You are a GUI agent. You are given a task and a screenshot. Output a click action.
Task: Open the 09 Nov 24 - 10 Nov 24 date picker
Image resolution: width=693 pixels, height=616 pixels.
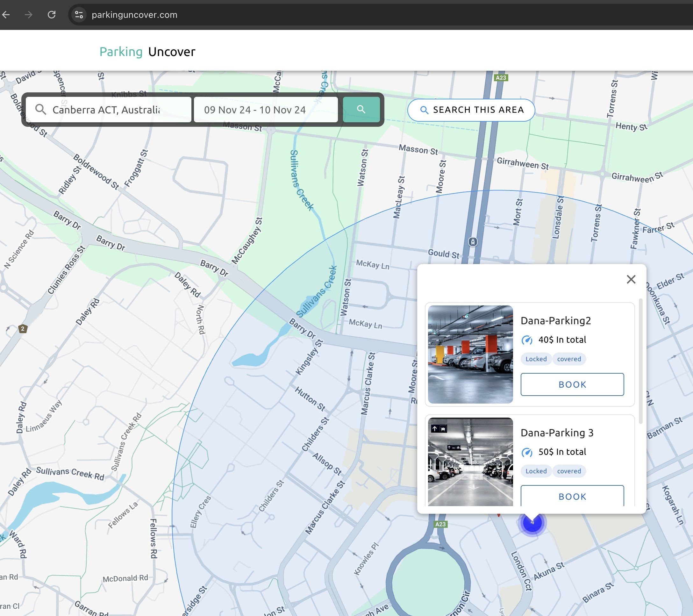(x=266, y=110)
